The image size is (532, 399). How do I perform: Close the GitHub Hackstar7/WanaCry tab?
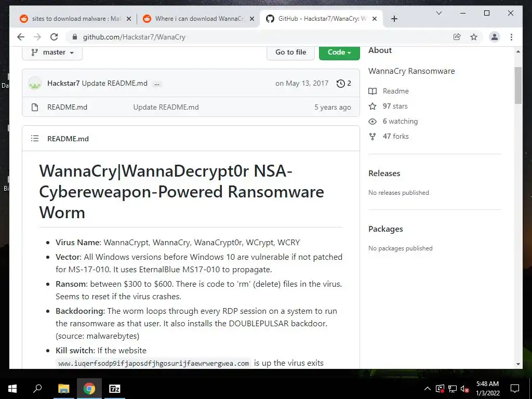(x=374, y=19)
